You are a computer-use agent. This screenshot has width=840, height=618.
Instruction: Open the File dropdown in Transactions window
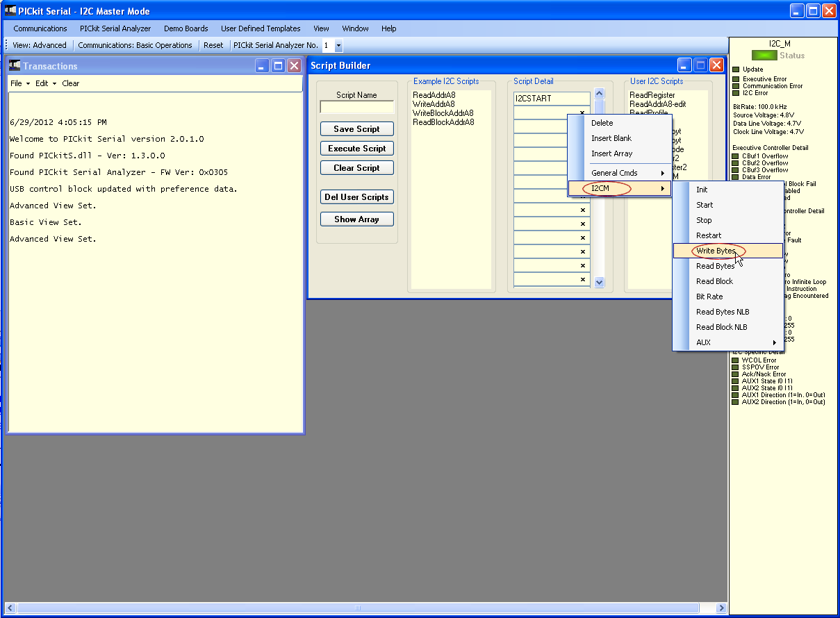(x=20, y=83)
